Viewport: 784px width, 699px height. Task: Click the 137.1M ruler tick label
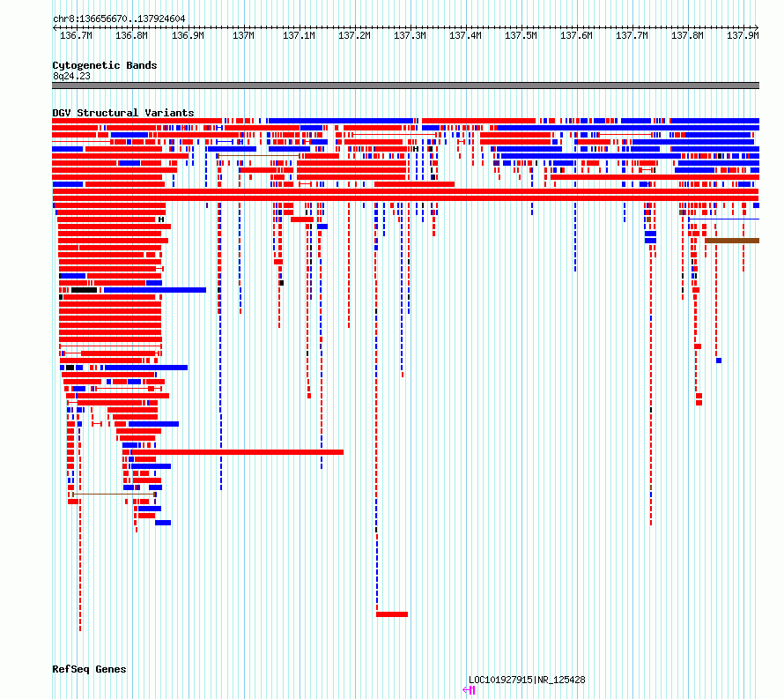click(x=299, y=35)
